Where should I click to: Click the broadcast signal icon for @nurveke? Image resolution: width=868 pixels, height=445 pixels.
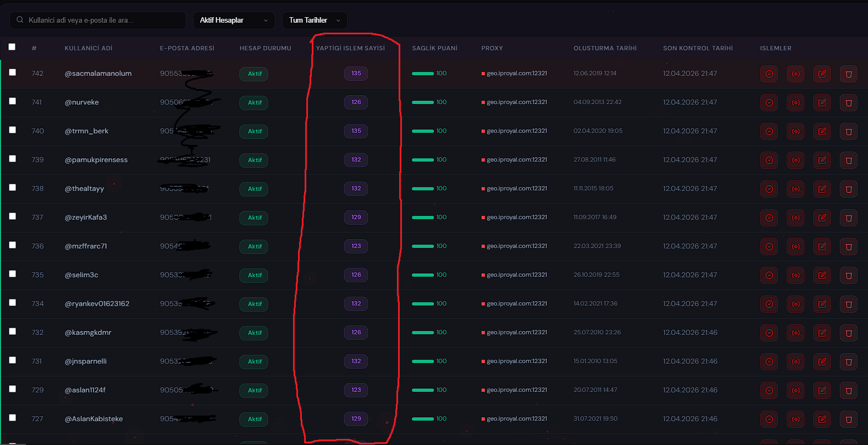[x=796, y=102]
